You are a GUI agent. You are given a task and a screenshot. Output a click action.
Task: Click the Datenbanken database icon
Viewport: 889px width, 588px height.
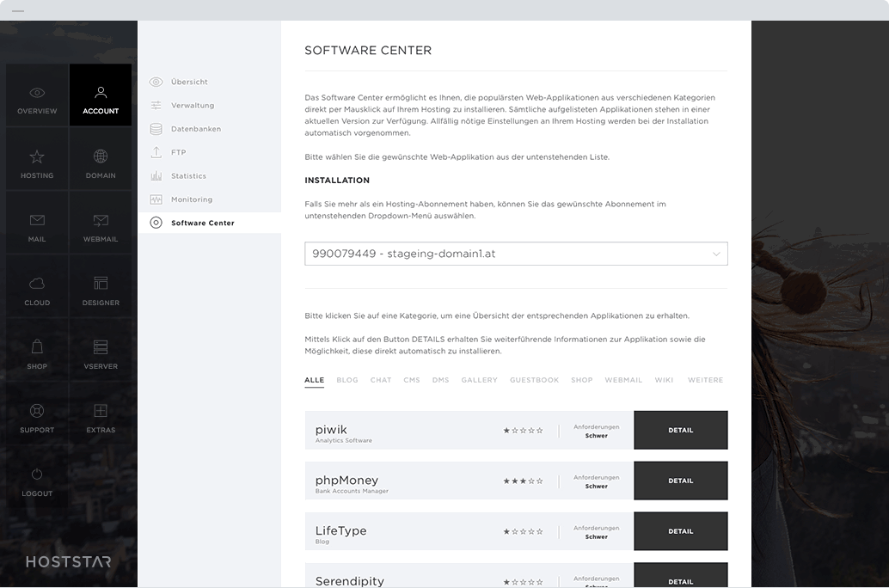[x=156, y=129]
